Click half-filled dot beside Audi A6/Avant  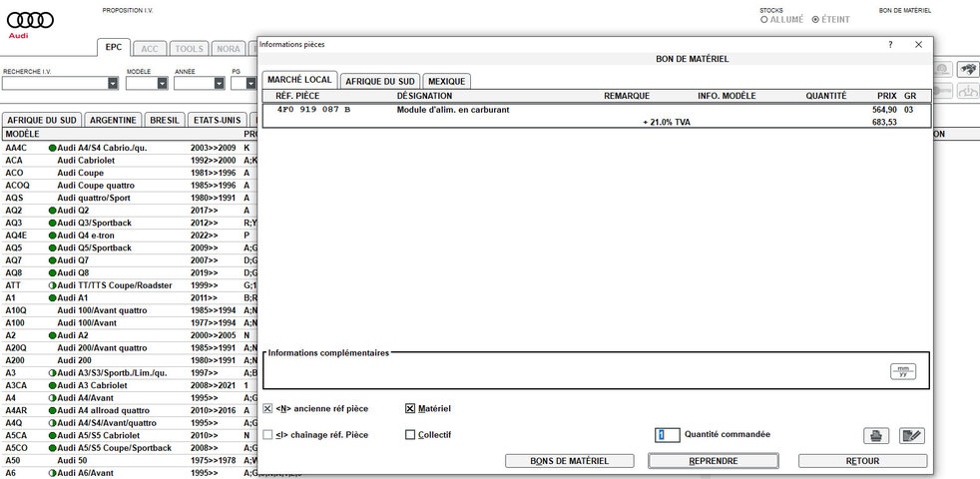(x=53, y=473)
